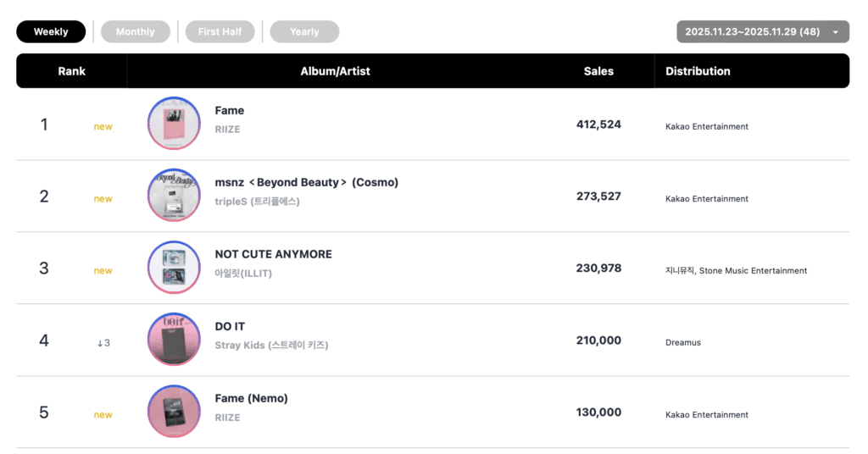Switch to the Weekly chart tab
The image size is (868, 454).
coord(51,32)
